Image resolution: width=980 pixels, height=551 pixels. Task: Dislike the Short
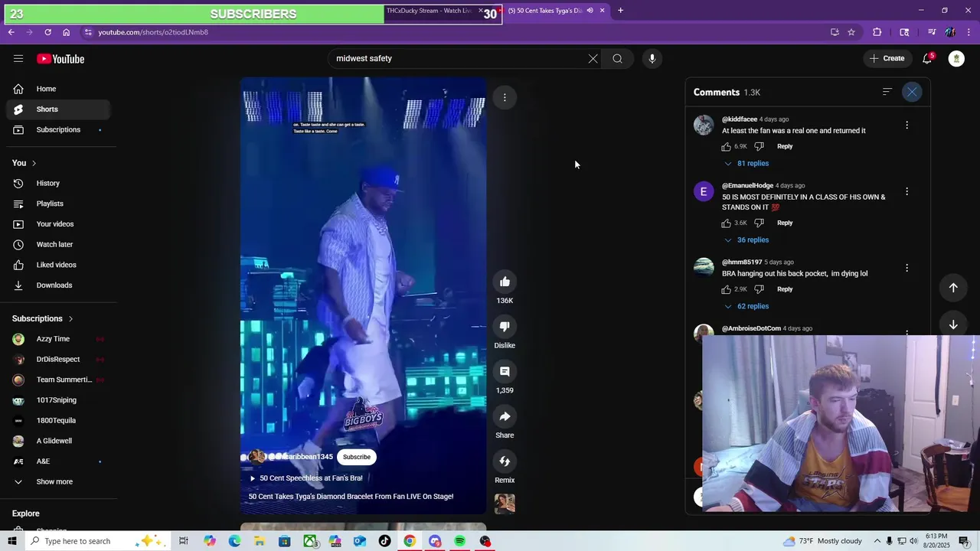pyautogui.click(x=505, y=327)
